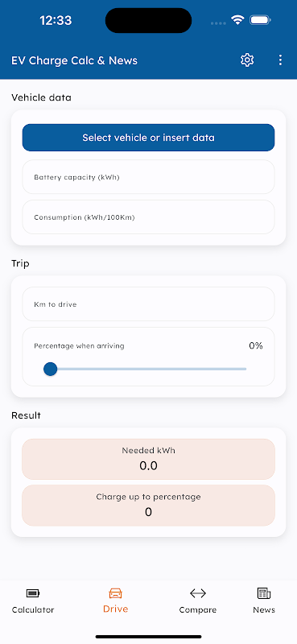Tap the Needed kWh result card
Image resolution: width=297 pixels, height=644 pixels.
(x=148, y=459)
